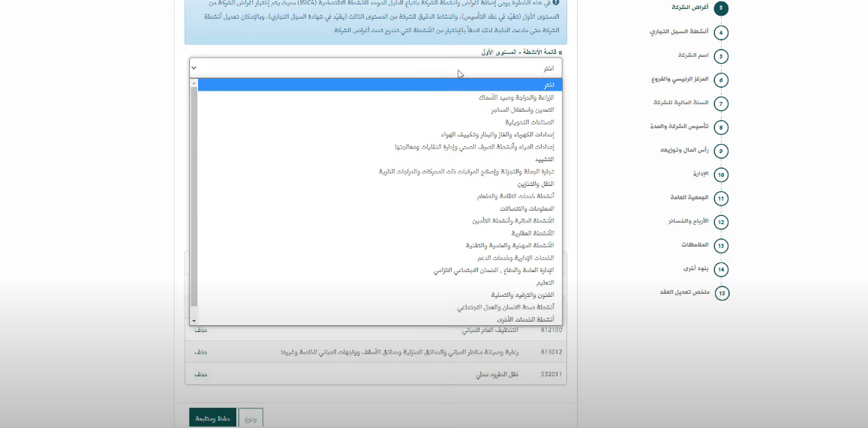Choose إمدادات الكهرباء والغاز والبخار option
868x428 pixels.
tap(380, 134)
